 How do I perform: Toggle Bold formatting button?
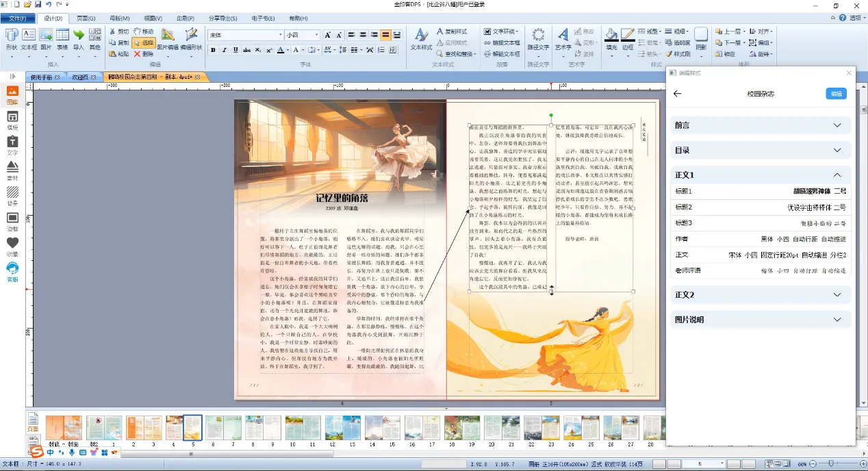point(213,50)
